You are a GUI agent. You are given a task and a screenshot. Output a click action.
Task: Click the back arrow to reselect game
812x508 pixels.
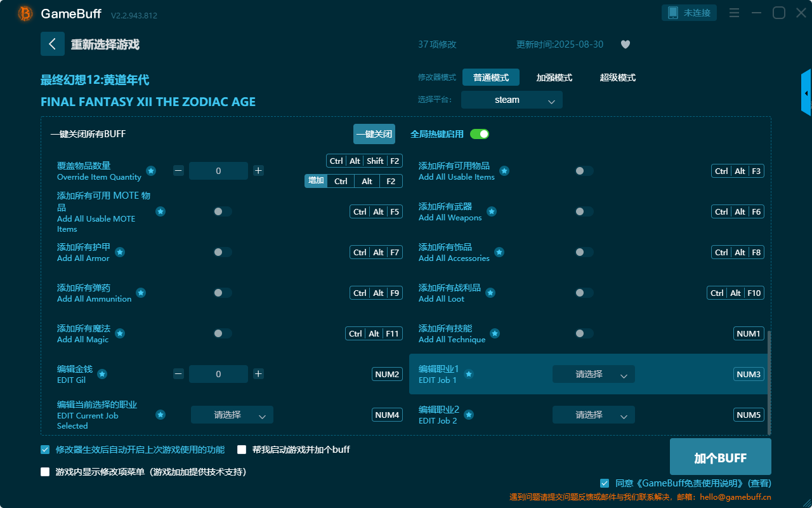[53, 44]
